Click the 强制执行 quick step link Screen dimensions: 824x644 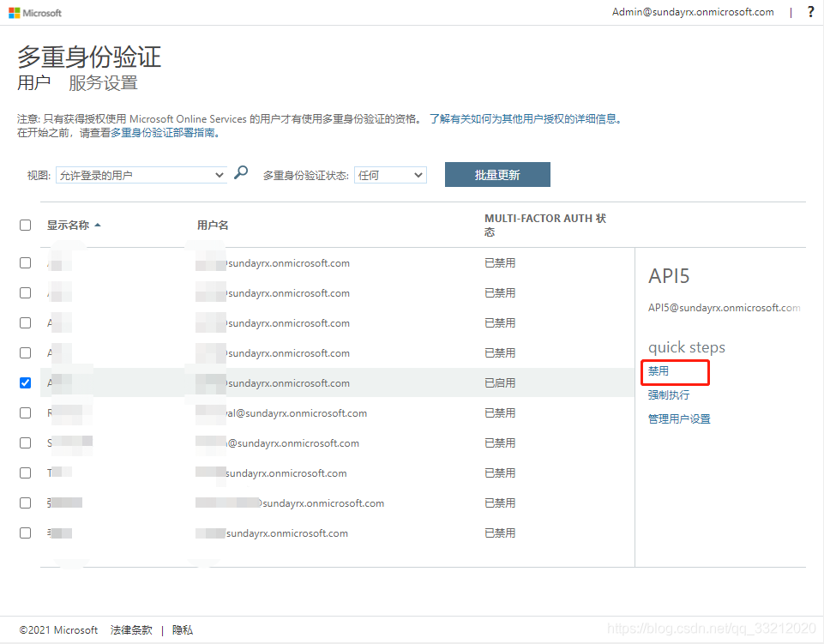tap(669, 395)
